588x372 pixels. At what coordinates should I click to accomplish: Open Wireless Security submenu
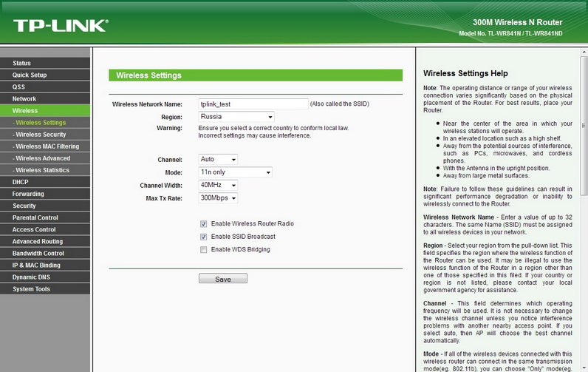[x=41, y=135]
